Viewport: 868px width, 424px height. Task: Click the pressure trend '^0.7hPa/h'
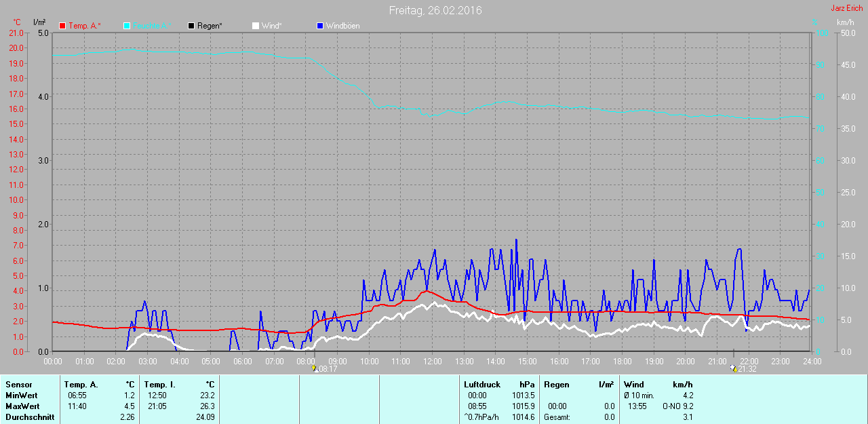pyautogui.click(x=481, y=417)
